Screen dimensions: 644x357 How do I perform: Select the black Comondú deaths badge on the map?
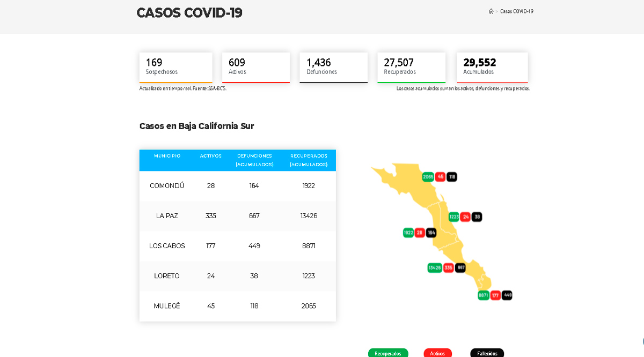[431, 232]
